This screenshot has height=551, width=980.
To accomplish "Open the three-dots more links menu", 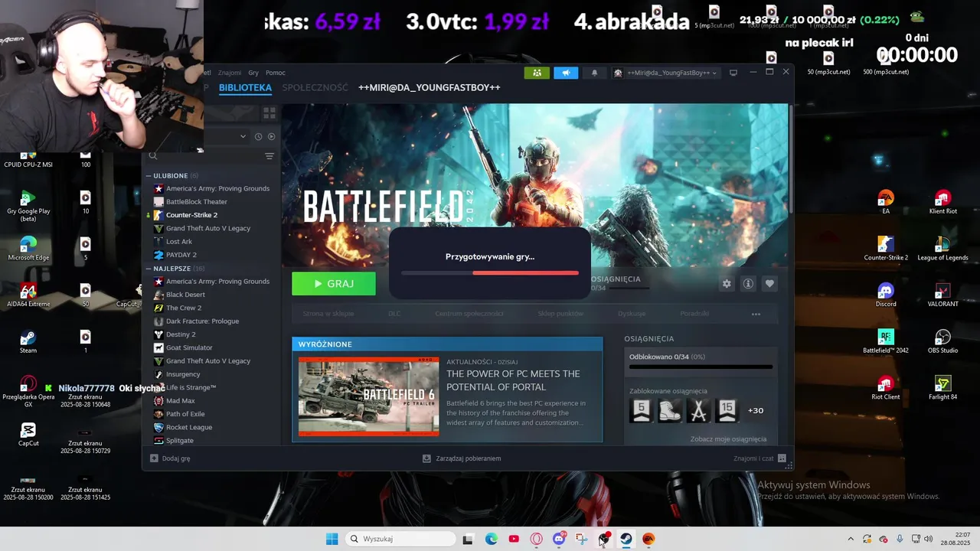I will [756, 314].
